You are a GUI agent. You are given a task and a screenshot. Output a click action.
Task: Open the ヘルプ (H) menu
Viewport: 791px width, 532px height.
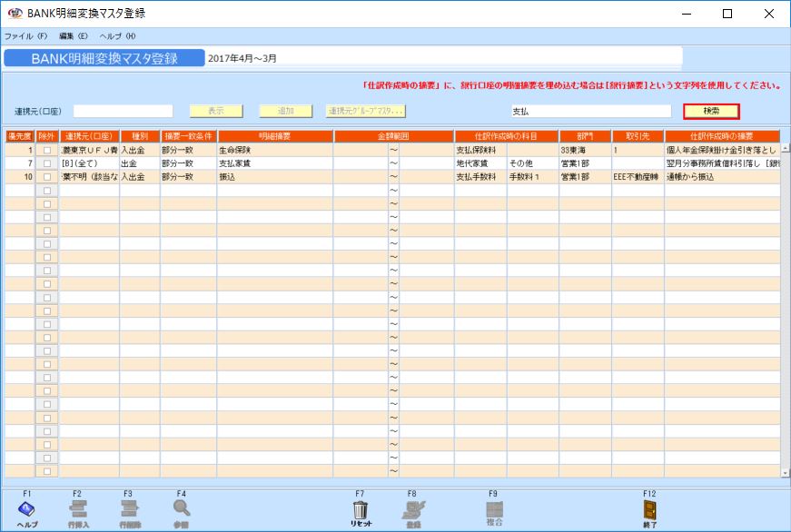[118, 35]
